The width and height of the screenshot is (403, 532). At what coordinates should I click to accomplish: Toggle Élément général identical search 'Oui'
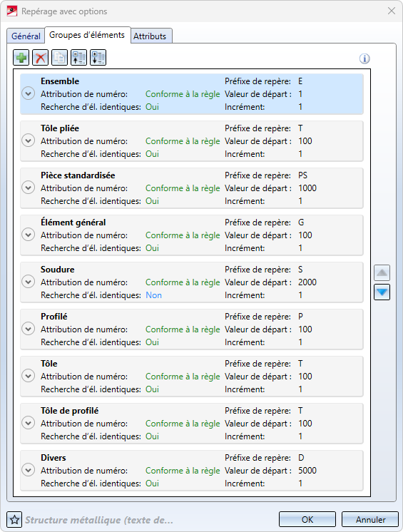pyautogui.click(x=152, y=248)
